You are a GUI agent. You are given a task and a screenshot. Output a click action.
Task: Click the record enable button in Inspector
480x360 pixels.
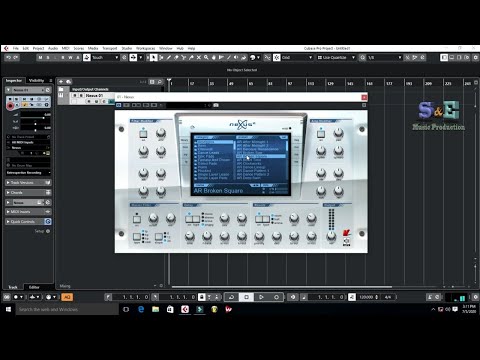(x=10, y=106)
